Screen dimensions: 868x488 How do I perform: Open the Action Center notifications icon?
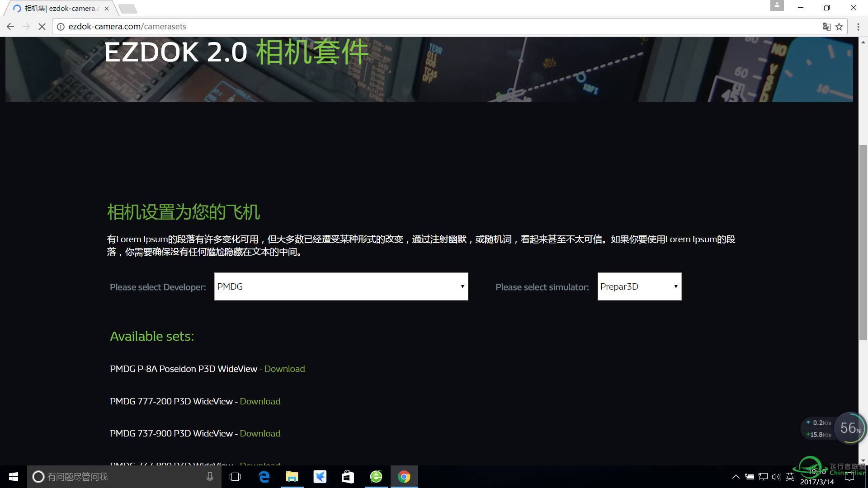[x=849, y=477]
